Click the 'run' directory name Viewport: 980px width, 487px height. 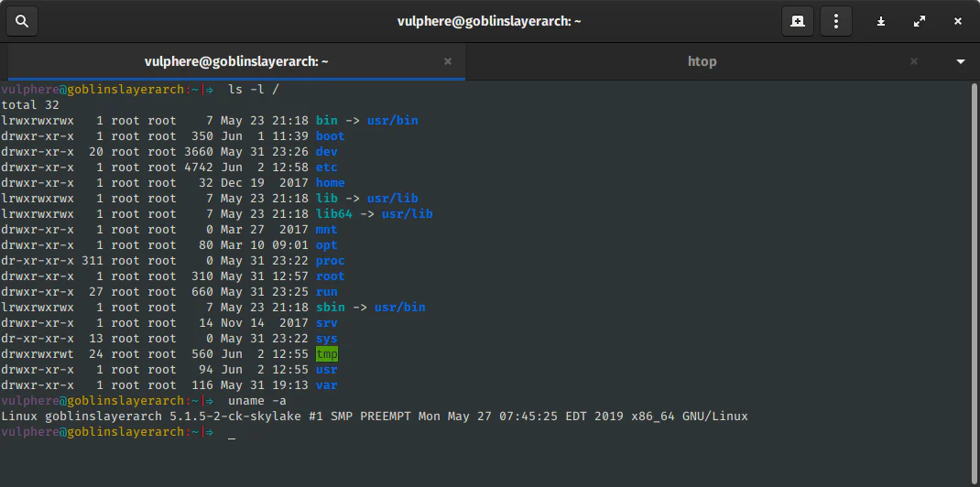[326, 292]
